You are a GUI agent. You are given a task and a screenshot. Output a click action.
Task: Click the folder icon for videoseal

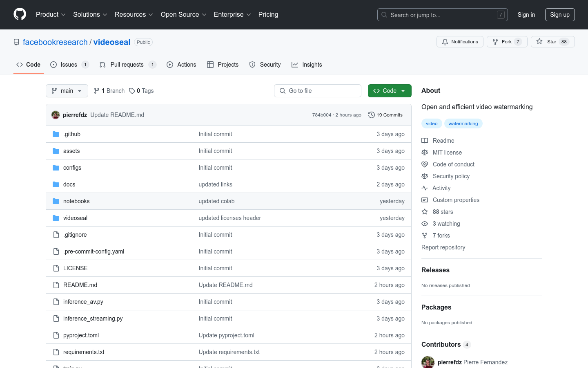tap(56, 218)
